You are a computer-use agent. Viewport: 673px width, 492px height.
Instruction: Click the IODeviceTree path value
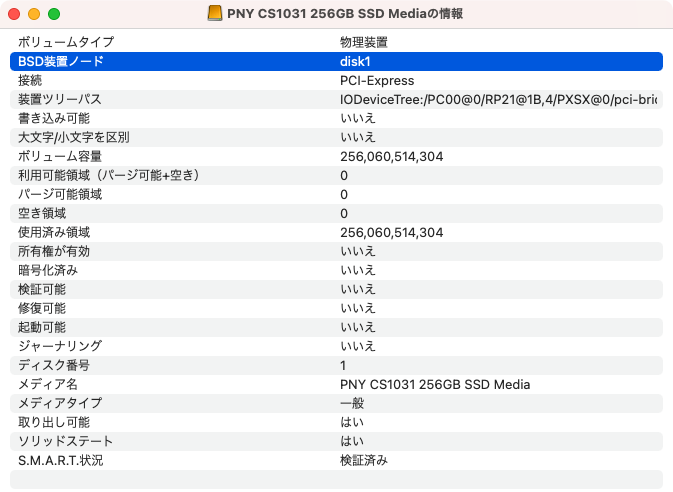[498, 100]
